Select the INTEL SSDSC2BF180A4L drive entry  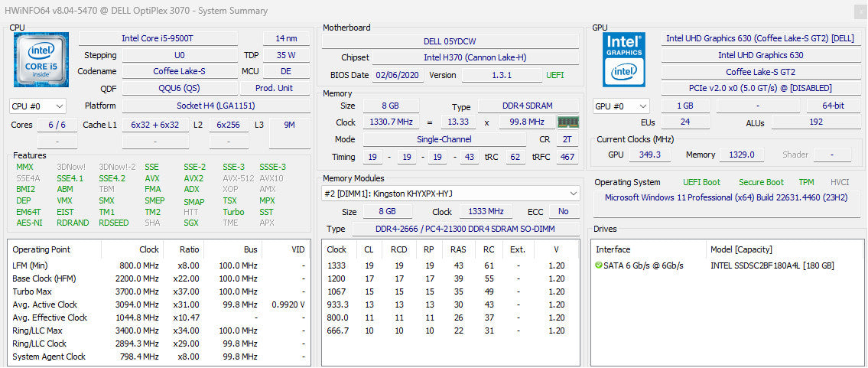point(772,265)
